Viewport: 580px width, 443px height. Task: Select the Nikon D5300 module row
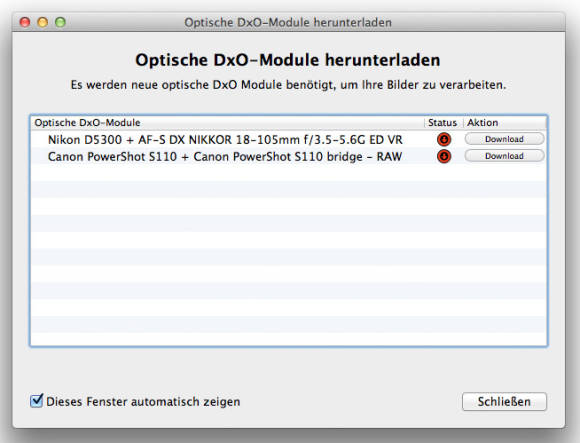[289, 139]
